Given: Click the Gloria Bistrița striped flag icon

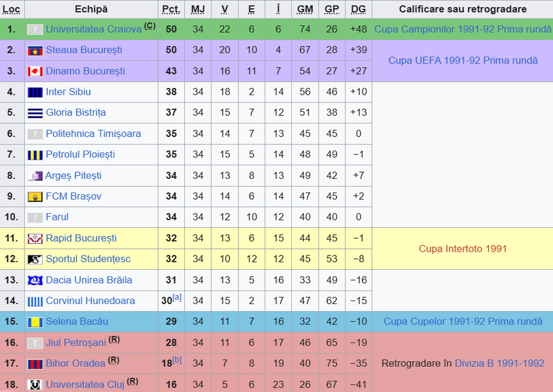Looking at the screenshot, I should click(35, 113).
